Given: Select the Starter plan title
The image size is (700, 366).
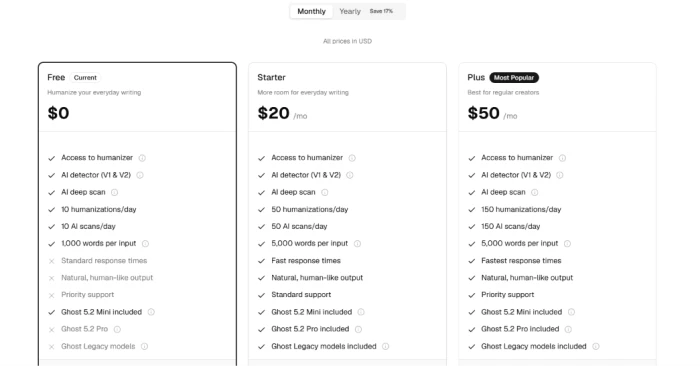Looking at the screenshot, I should (271, 77).
